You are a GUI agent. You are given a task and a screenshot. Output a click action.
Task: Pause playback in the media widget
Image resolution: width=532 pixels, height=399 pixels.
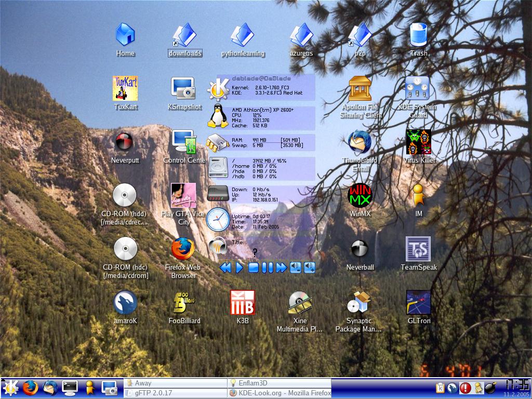coord(268,268)
